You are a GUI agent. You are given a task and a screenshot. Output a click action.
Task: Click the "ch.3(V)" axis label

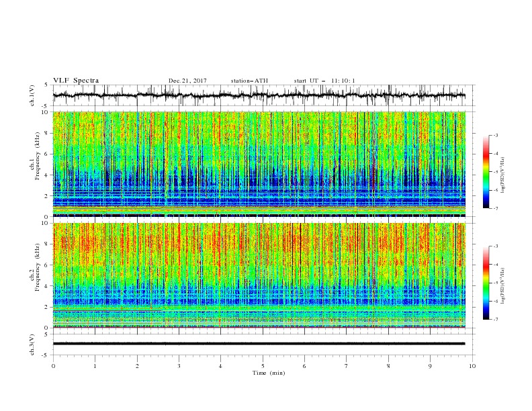(32, 345)
